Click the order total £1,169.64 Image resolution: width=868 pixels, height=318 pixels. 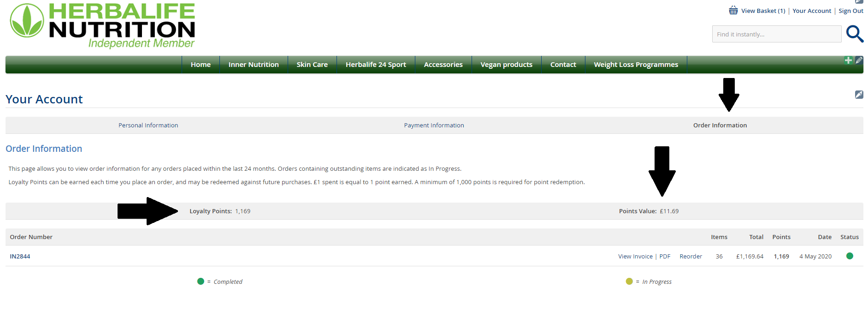(x=750, y=257)
